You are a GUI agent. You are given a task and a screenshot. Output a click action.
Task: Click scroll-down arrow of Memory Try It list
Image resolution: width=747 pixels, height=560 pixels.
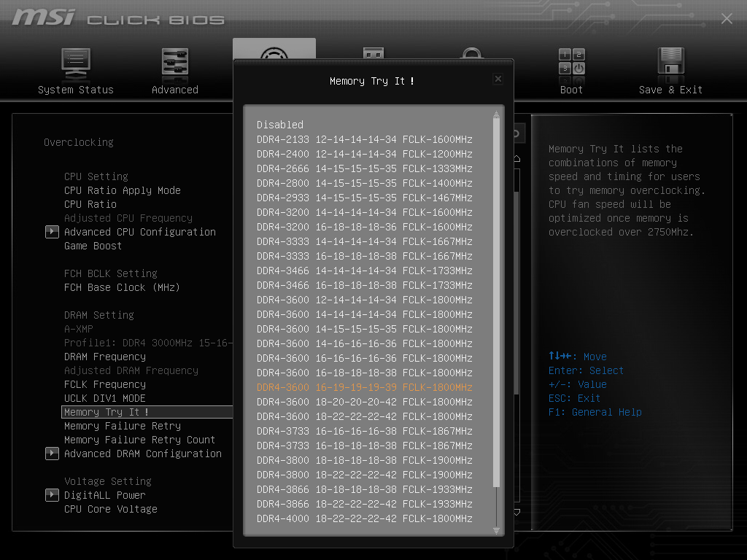pos(496,531)
